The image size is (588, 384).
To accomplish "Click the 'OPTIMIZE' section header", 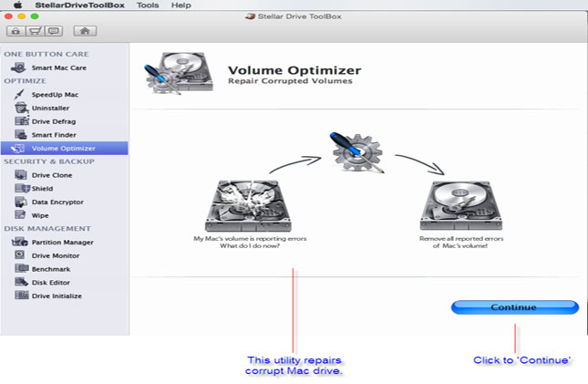I will pos(26,81).
